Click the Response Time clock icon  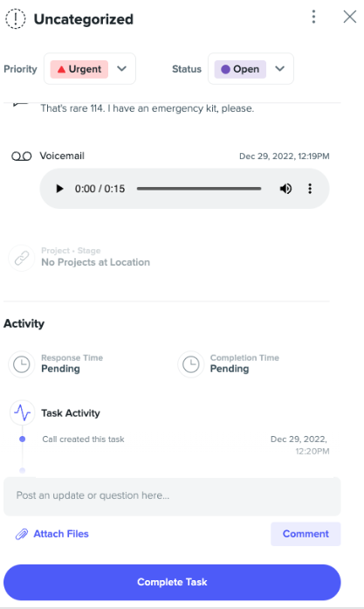click(22, 364)
